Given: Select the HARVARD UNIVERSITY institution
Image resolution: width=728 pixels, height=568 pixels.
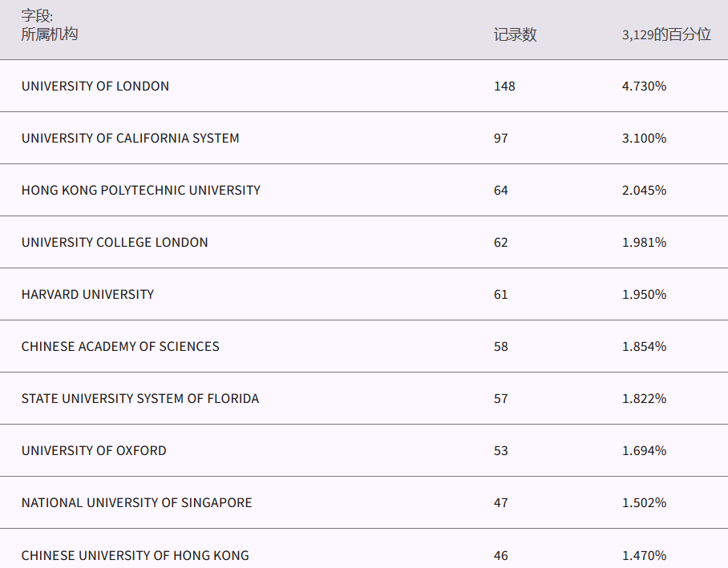Looking at the screenshot, I should click(87, 295).
